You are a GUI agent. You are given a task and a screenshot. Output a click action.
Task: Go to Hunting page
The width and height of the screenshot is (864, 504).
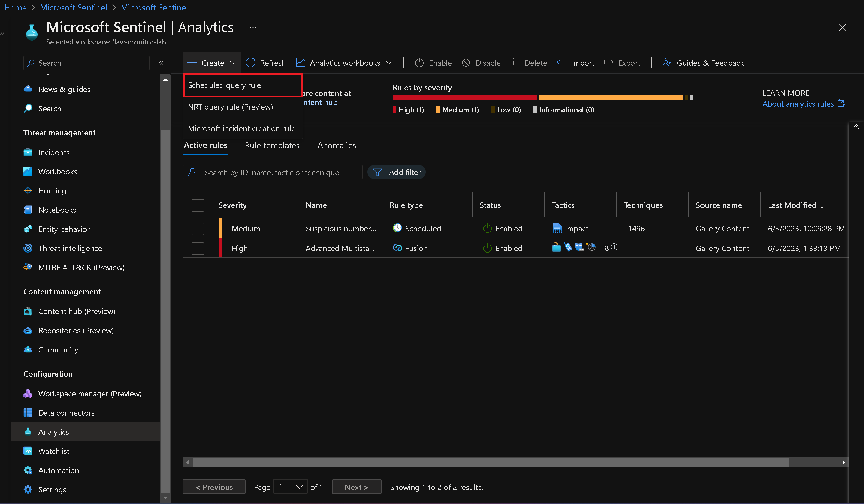(x=52, y=191)
